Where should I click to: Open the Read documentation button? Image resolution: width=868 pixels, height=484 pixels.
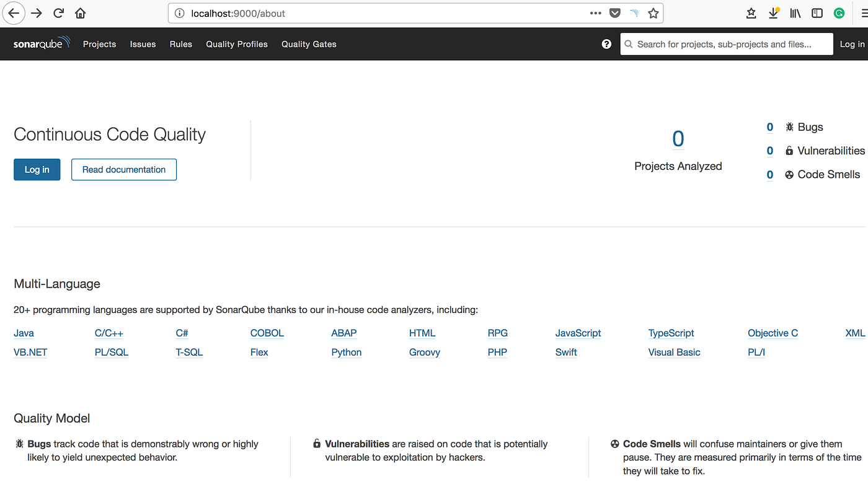124,170
